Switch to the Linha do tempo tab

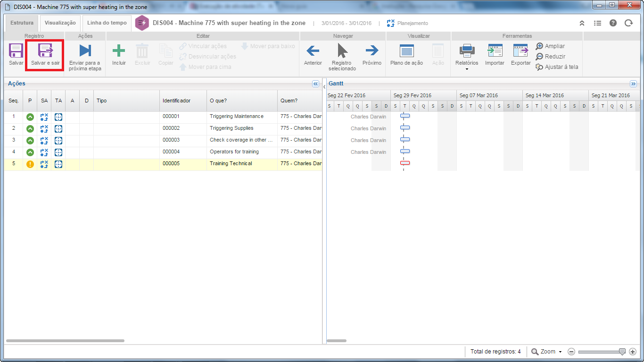(107, 23)
